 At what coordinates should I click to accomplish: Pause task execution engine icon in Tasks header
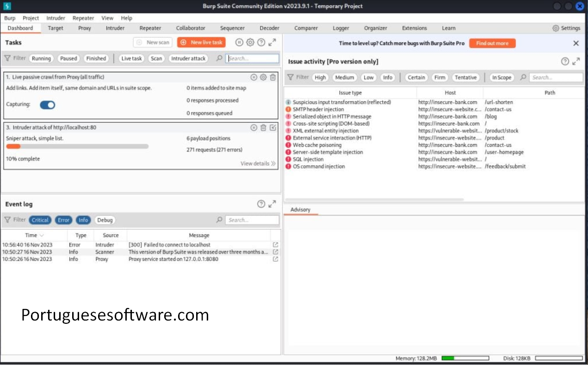239,42
